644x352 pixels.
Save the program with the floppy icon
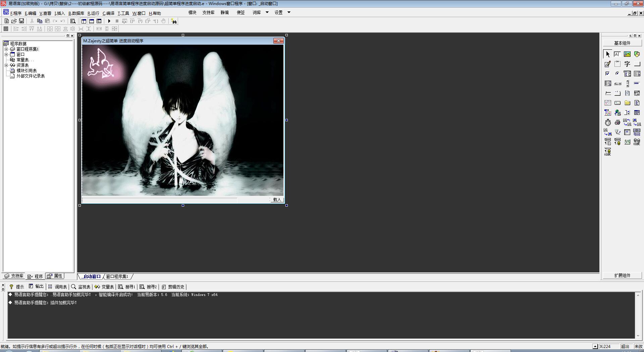21,21
